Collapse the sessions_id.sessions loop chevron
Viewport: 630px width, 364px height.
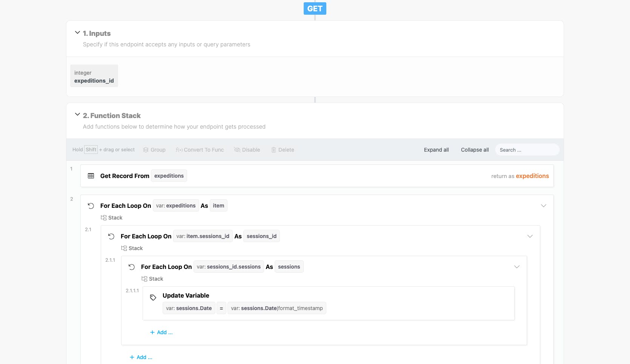(517, 267)
